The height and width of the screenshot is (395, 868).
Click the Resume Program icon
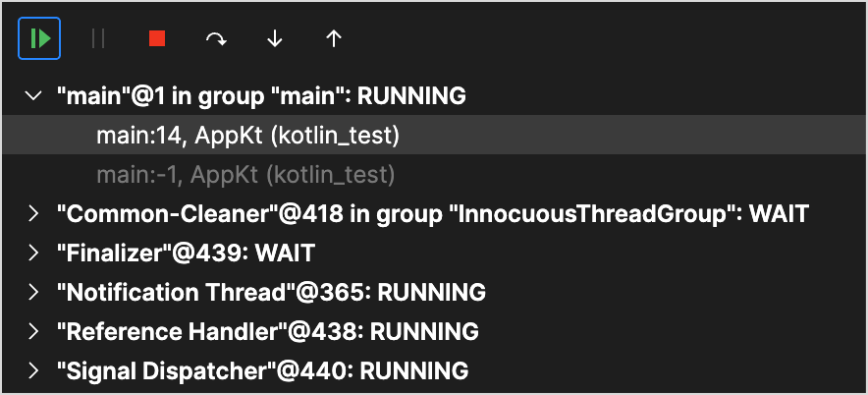[39, 38]
